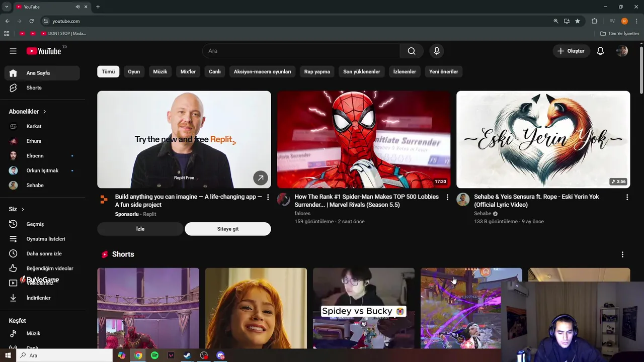Open Chrome zoom magnifier in address bar
This screenshot has width=644, height=362.
click(555, 21)
